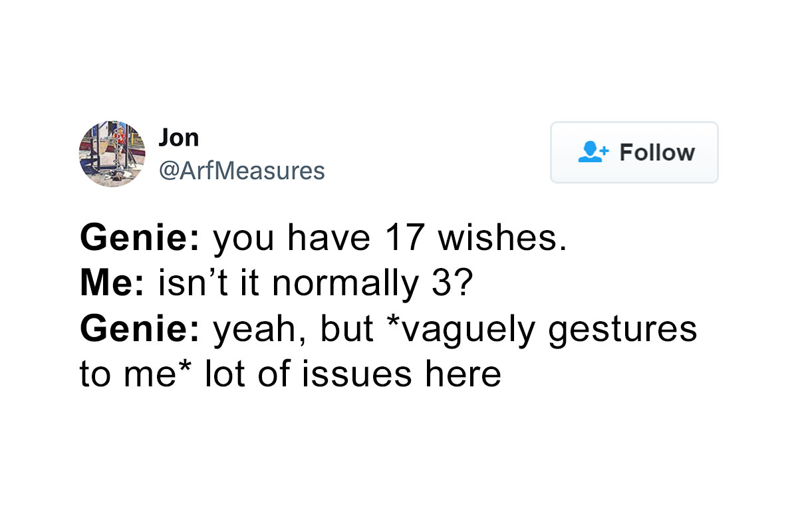This screenshot has width=798, height=532.
Task: Open the @ArfMeasures handle link
Action: coord(242,171)
